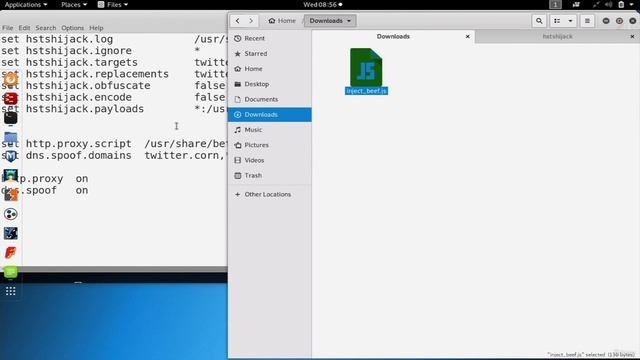Open the Help menu in text editor
Screen dimensions: 640x360
(x=96, y=28)
